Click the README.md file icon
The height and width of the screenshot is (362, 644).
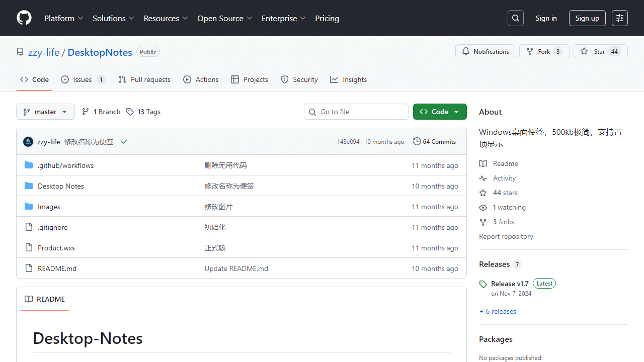[29, 268]
